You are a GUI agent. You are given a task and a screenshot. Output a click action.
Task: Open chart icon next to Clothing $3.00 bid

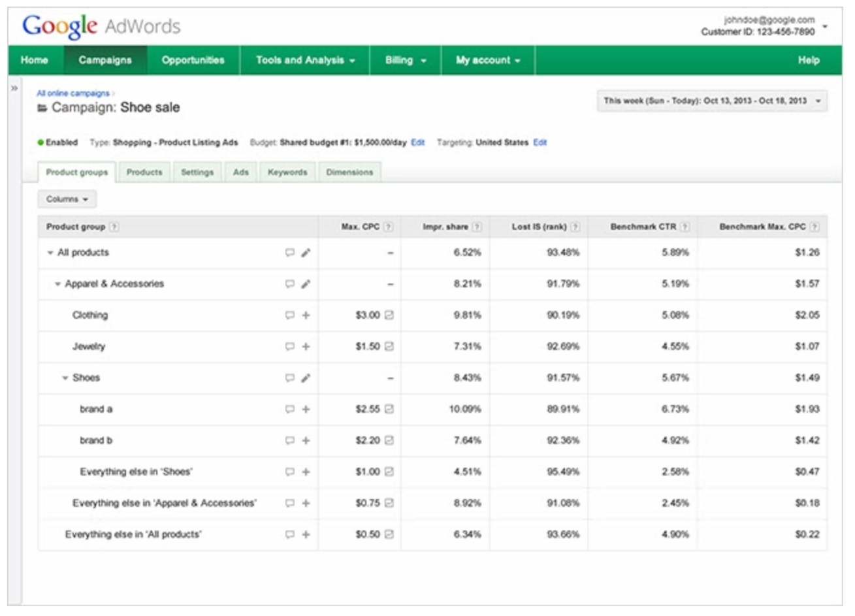coord(389,316)
